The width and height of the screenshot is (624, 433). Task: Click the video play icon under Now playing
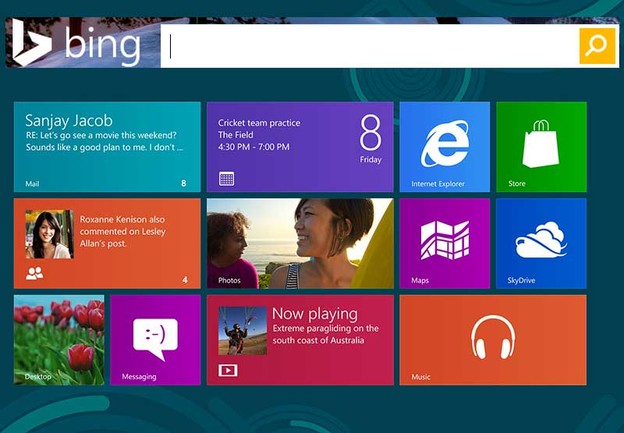click(228, 370)
